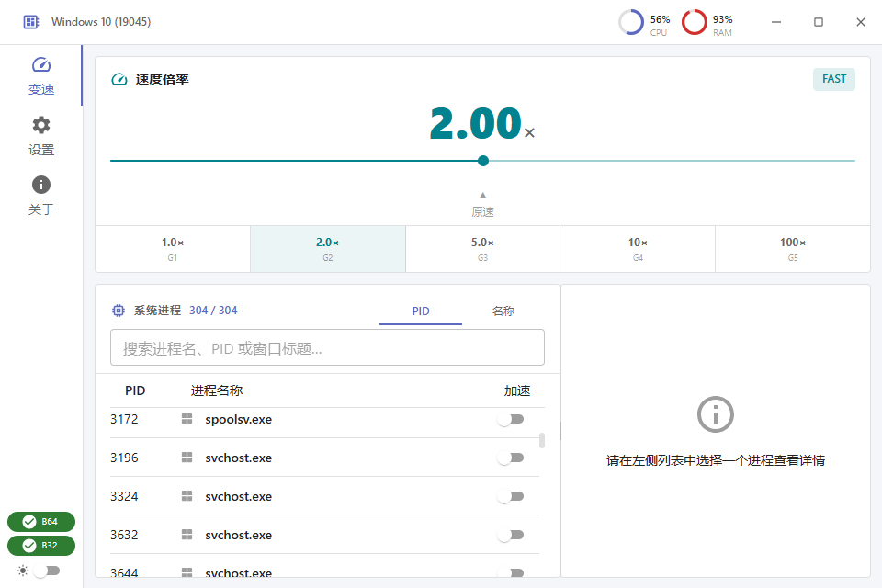Click the 进程名称 column header

(217, 391)
